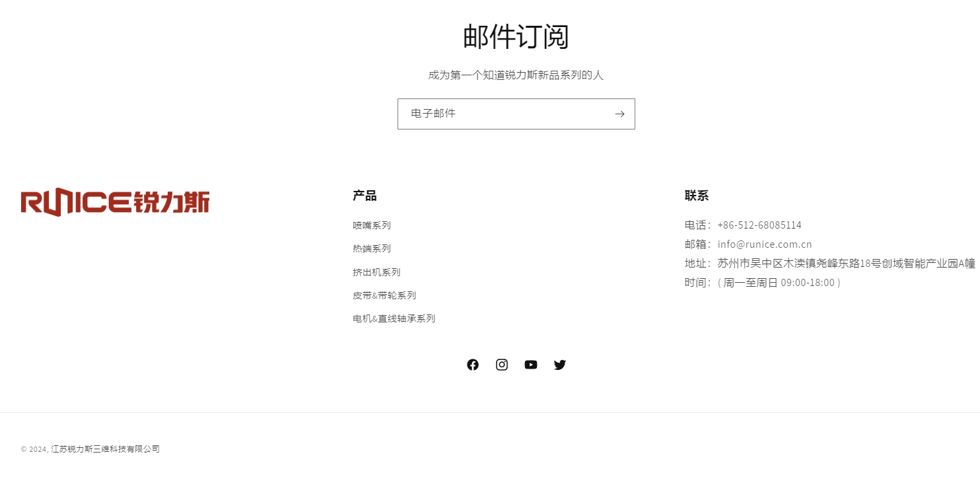Open the 热端系列 product page
The height and width of the screenshot is (477, 980).
pos(372,248)
